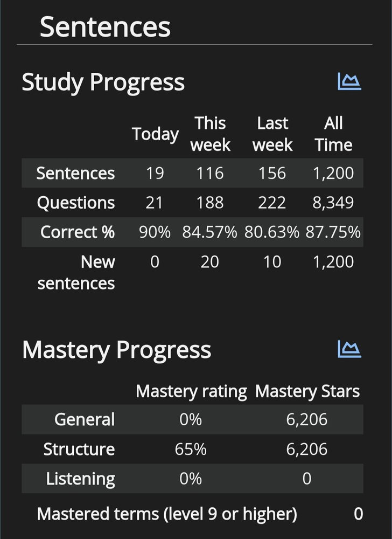Click the Questions row label
Viewport: 392px width, 539px height.
click(76, 203)
